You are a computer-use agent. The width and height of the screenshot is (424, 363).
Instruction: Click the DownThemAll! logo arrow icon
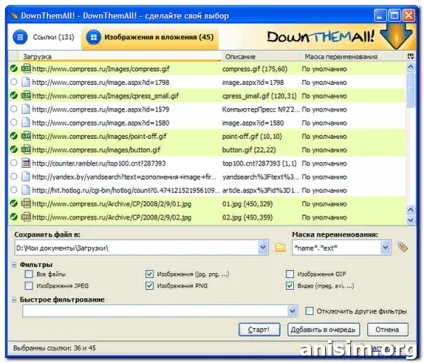pos(396,36)
